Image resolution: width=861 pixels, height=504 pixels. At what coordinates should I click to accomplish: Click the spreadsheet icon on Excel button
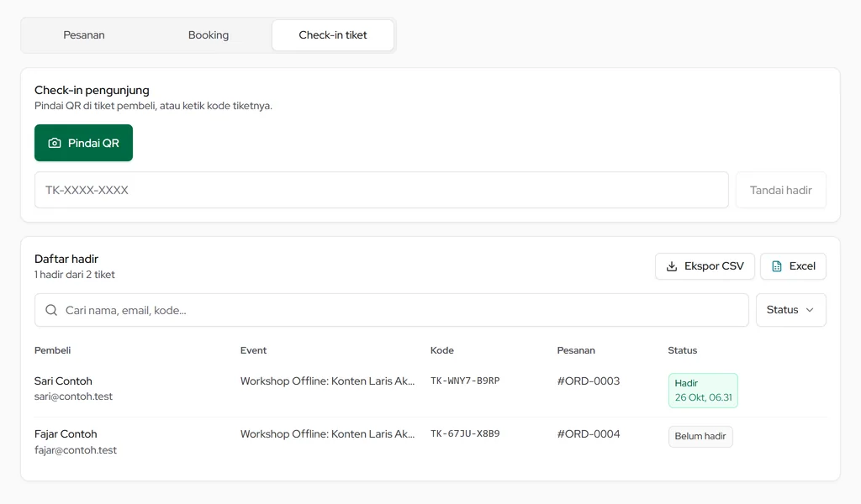pos(776,266)
